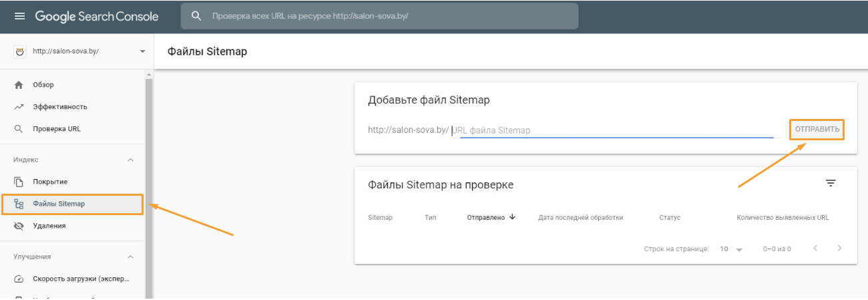This screenshot has width=868, height=300.
Task: Click the Добавьте файл Sitemap heading
Action: click(429, 100)
